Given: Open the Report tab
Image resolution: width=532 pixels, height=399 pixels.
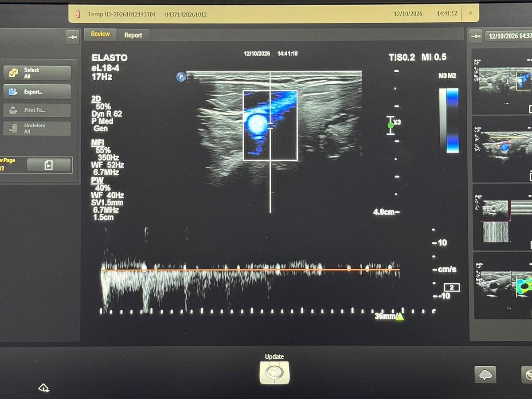Looking at the screenshot, I should click(133, 35).
